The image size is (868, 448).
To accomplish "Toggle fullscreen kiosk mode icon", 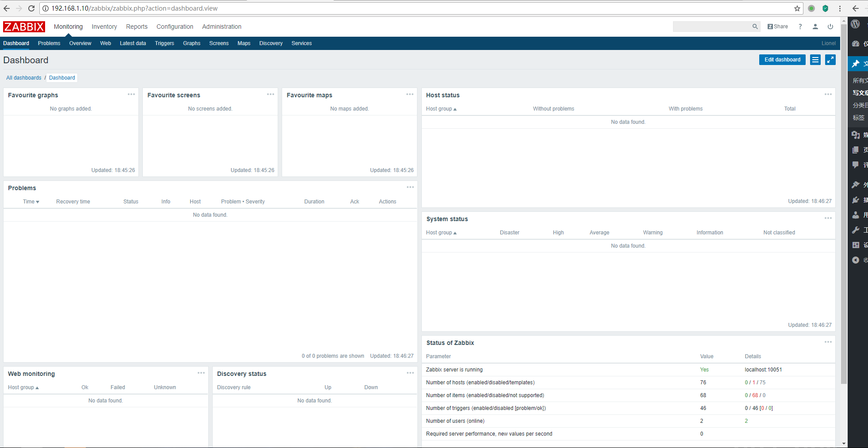I will tap(830, 60).
